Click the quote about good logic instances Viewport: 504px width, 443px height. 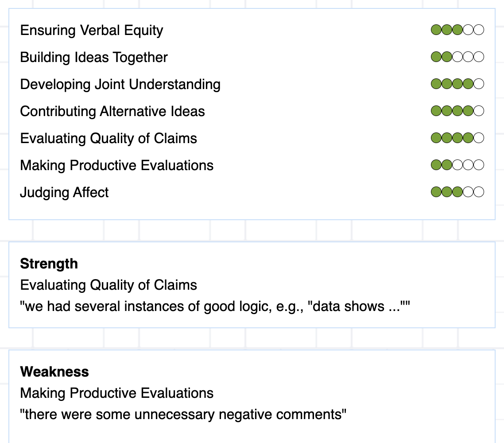[215, 307]
